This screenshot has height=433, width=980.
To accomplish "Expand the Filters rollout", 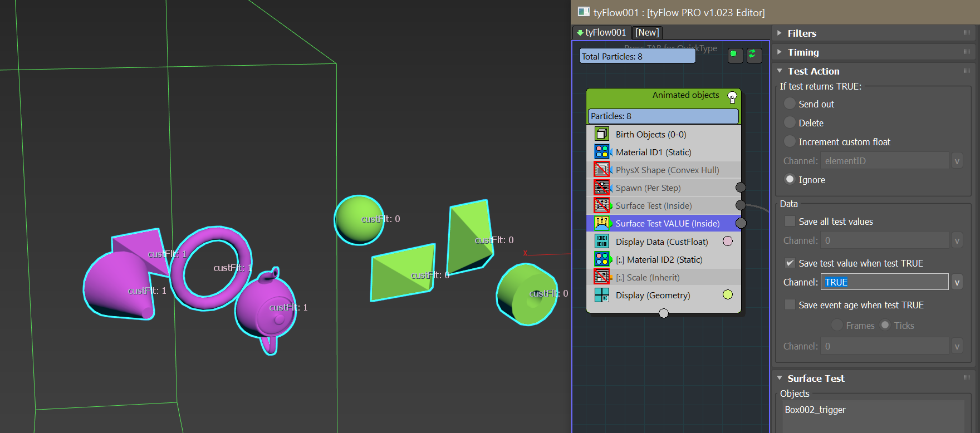I will pos(802,33).
